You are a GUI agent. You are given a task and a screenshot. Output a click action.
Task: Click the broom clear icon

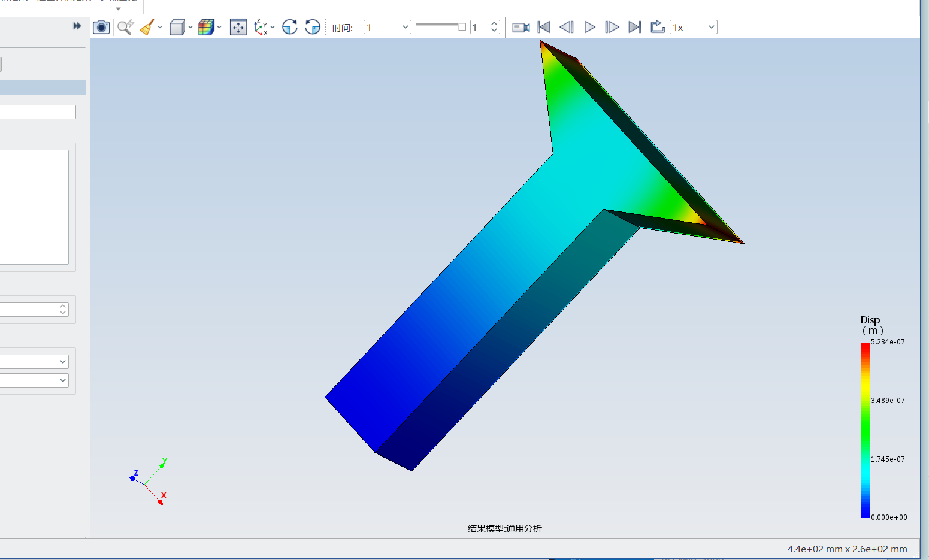pyautogui.click(x=147, y=27)
